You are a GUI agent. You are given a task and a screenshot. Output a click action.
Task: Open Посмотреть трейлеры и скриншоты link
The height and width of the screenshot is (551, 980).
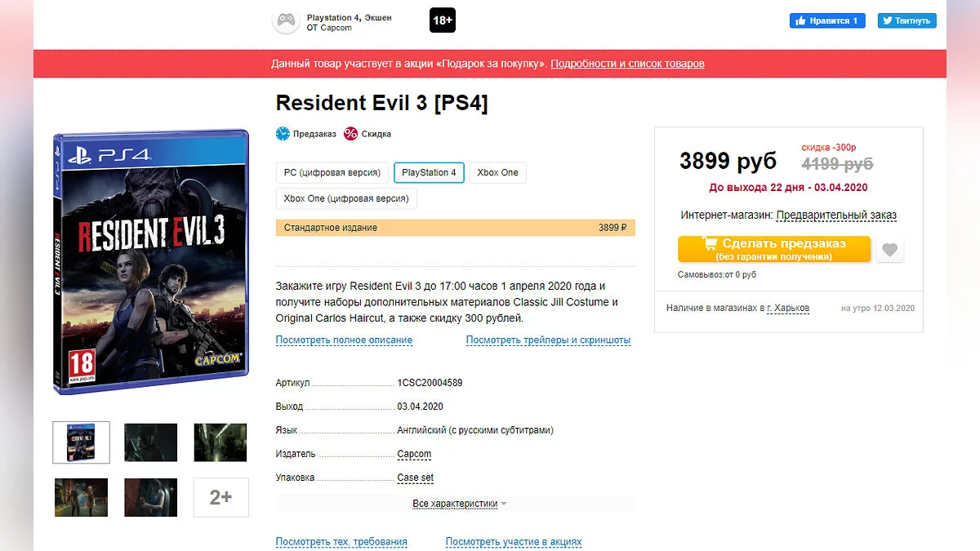click(548, 340)
